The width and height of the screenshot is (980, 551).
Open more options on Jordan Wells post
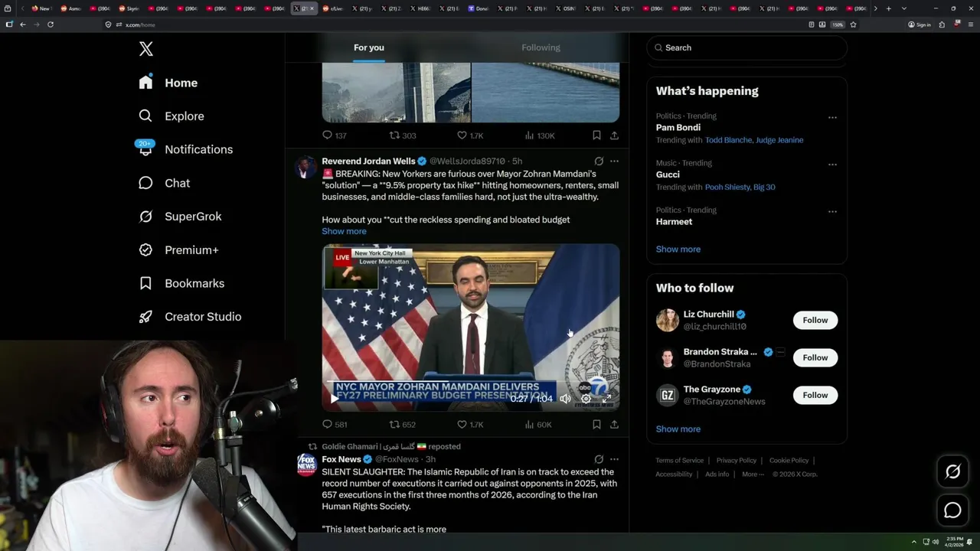pos(614,161)
